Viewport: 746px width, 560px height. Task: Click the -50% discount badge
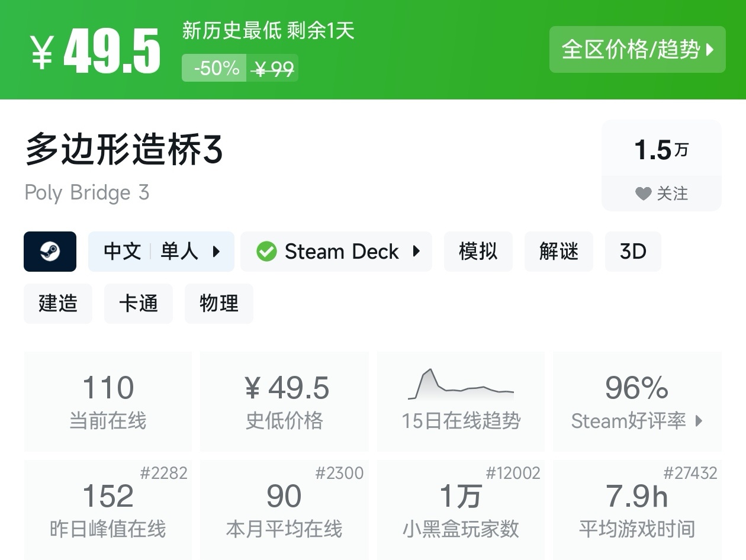coord(215,68)
